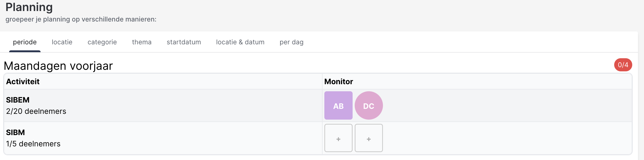Click the 2/20 deelnemers text
This screenshot has width=644, height=160.
36,111
